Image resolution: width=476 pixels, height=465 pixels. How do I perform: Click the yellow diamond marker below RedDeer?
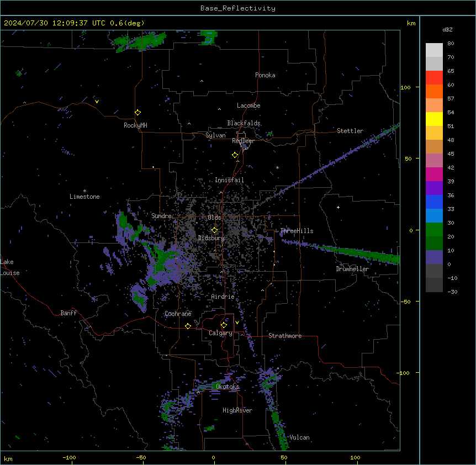click(235, 155)
